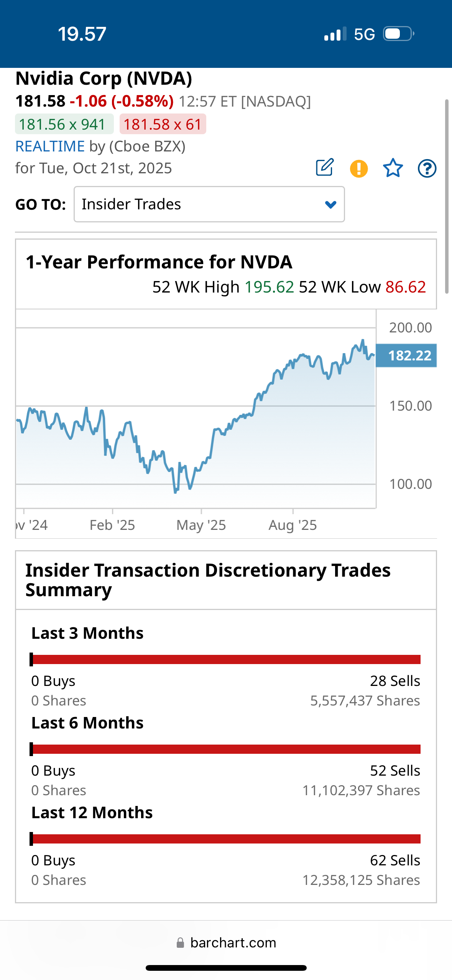Click the page scrollbar on right edge
This screenshot has width=452, height=980.
point(447,196)
